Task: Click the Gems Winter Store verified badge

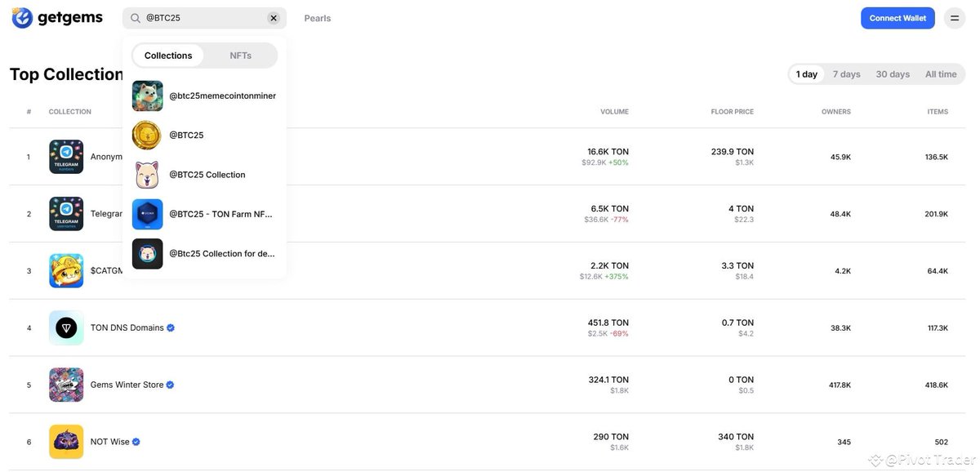Action: pos(171,385)
